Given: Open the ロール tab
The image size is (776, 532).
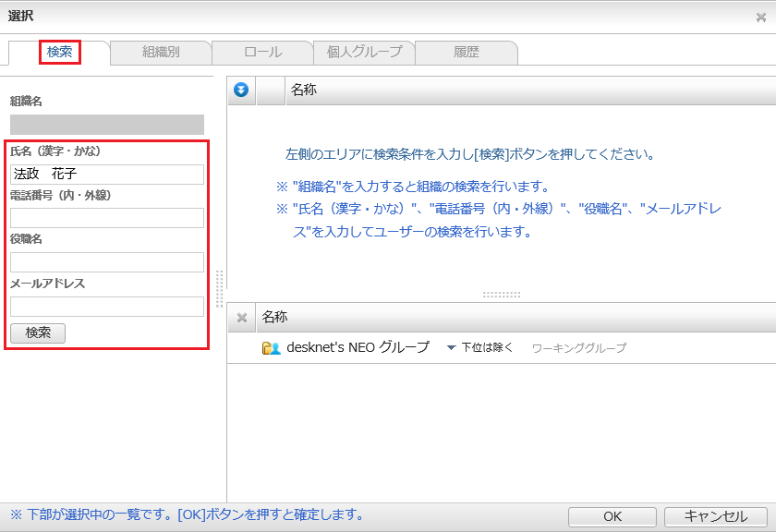Looking at the screenshot, I should (x=262, y=52).
